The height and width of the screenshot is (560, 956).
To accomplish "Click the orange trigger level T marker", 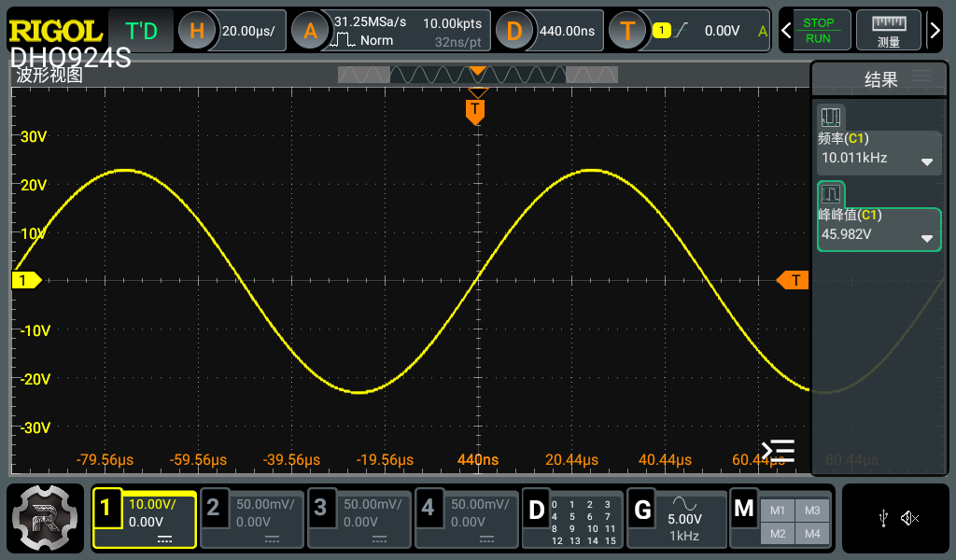I will 793,280.
